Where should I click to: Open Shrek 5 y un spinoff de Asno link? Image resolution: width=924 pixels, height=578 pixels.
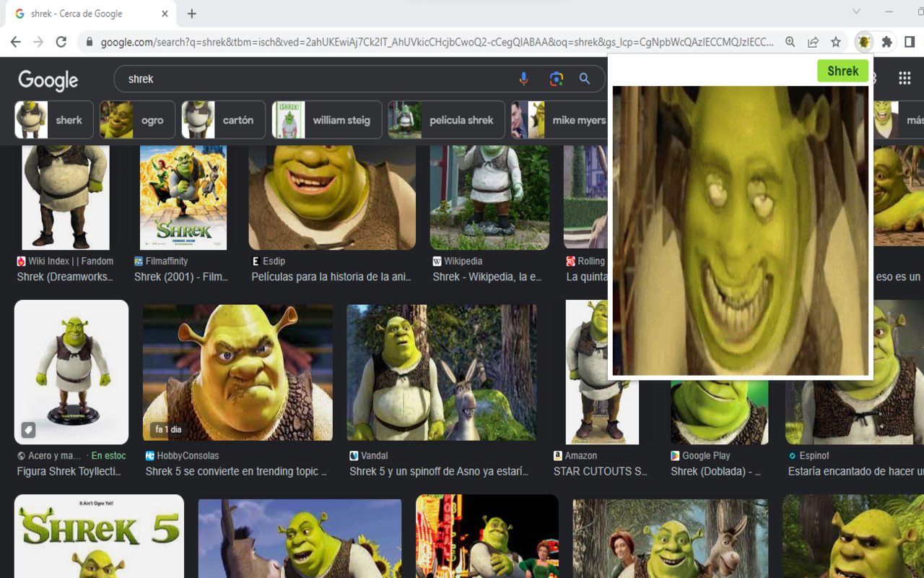(x=439, y=471)
